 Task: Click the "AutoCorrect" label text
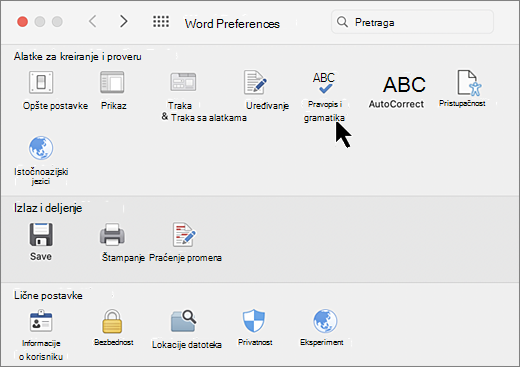click(x=396, y=104)
